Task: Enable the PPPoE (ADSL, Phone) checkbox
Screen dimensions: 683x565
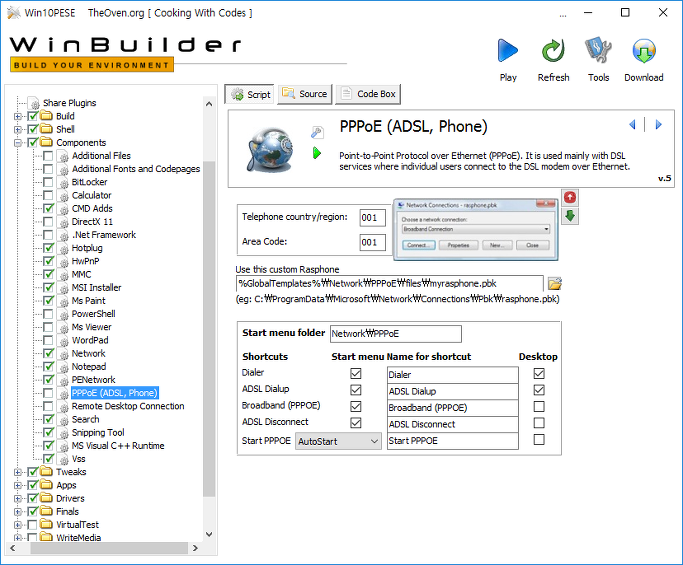Action: click(48, 393)
